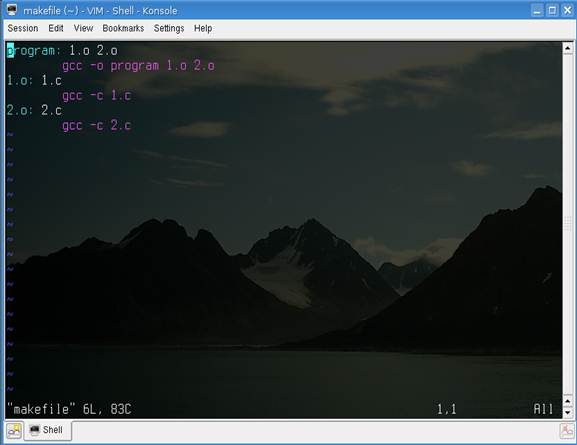The height and width of the screenshot is (445, 577).
Task: Open the Session menu
Action: click(23, 28)
